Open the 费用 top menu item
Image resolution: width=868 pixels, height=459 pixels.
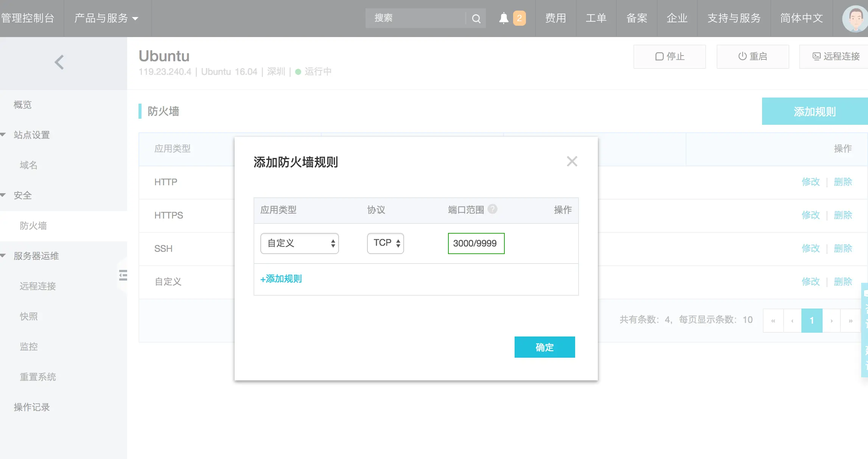[555, 18]
